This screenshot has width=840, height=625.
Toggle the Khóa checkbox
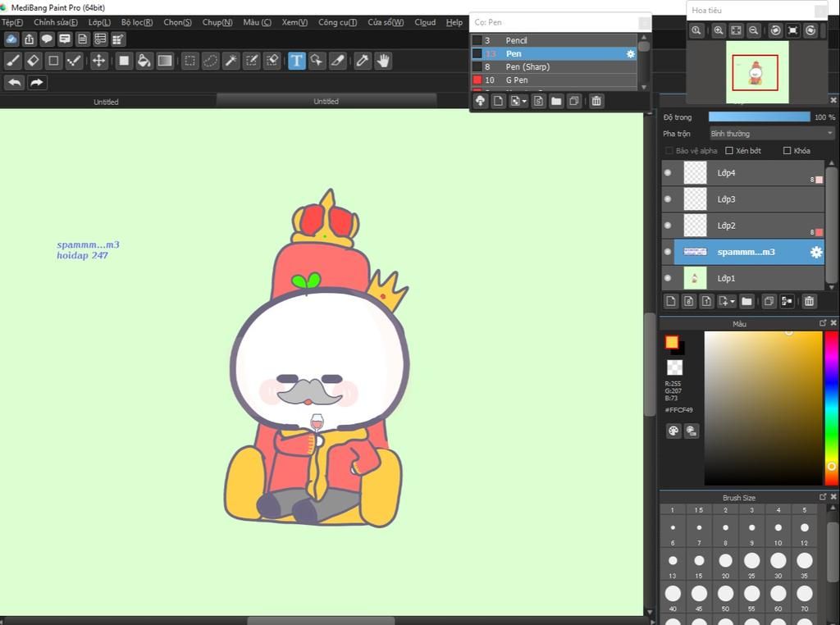point(787,150)
